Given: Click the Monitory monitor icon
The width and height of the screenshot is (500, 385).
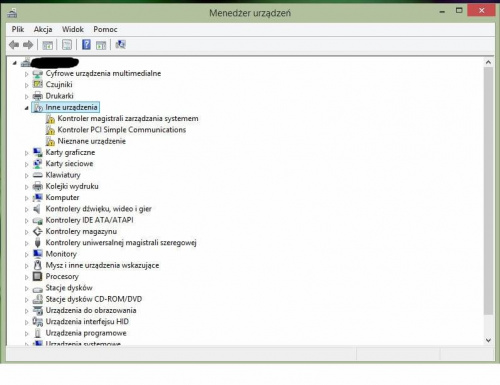Looking at the screenshot, I should 38,254.
